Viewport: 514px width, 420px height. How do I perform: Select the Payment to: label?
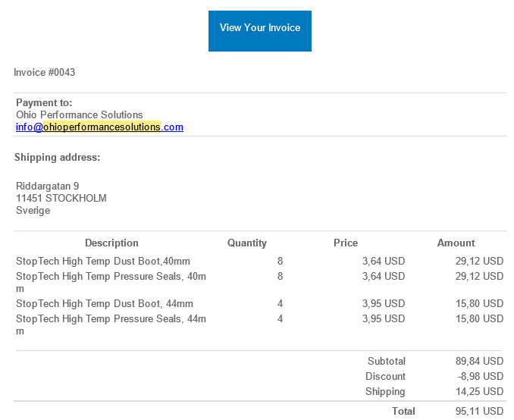pos(44,103)
